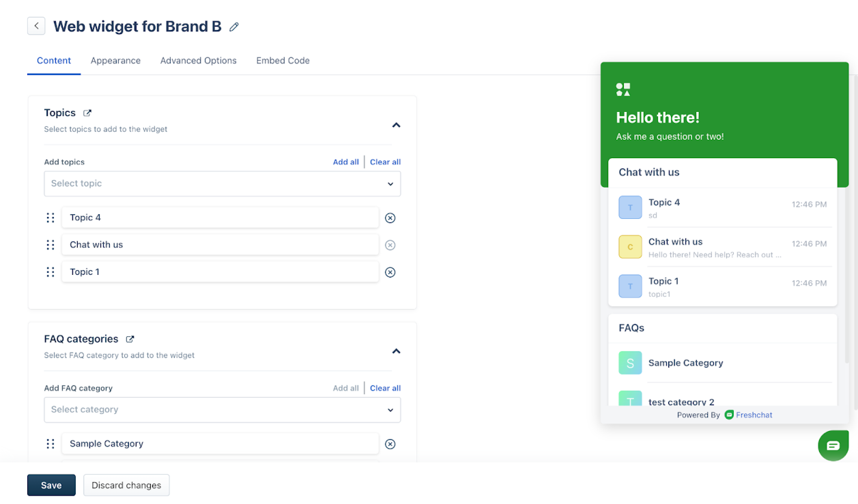Remove Topic 1 with X icon
Screen dimensions: 858x504
point(390,272)
